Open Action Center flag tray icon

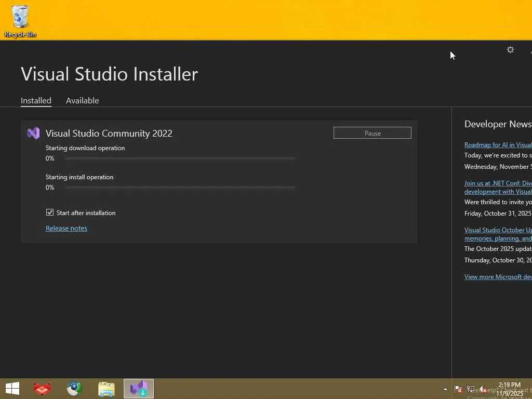(x=458, y=389)
